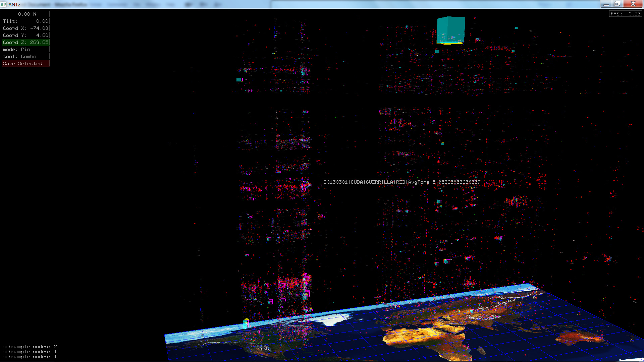This screenshot has height=362, width=644.
Task: Select the large teal cube node
Action: point(451,29)
